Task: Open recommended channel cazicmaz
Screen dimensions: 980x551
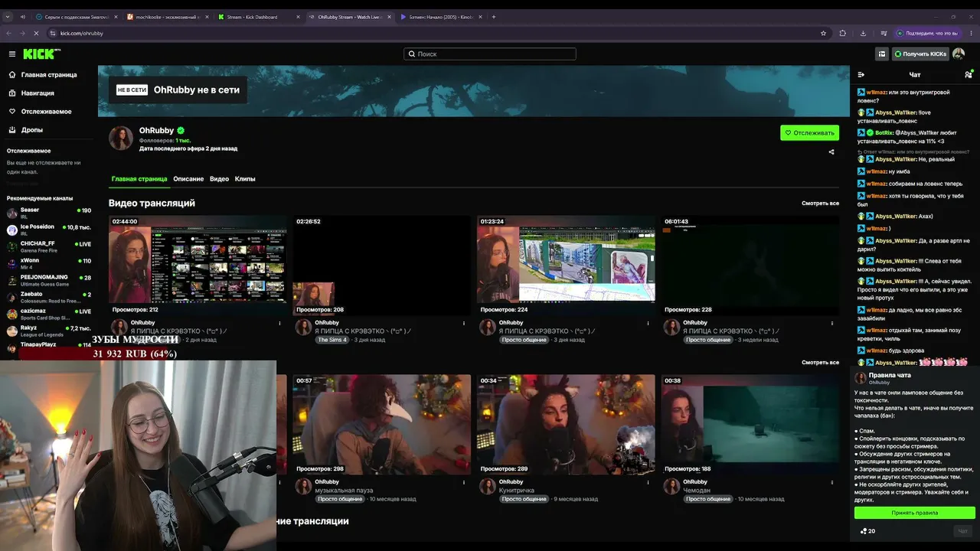Action: coord(49,314)
